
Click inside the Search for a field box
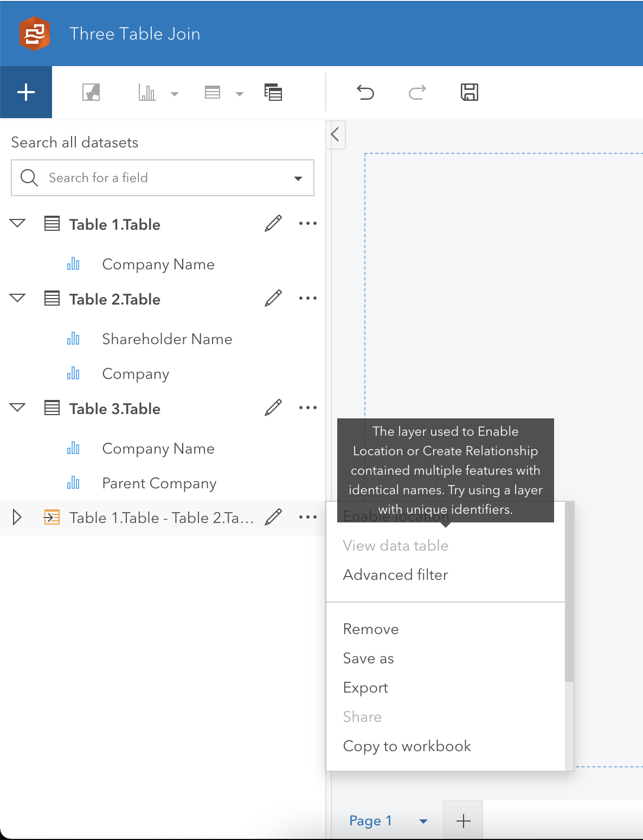[x=136, y=178]
